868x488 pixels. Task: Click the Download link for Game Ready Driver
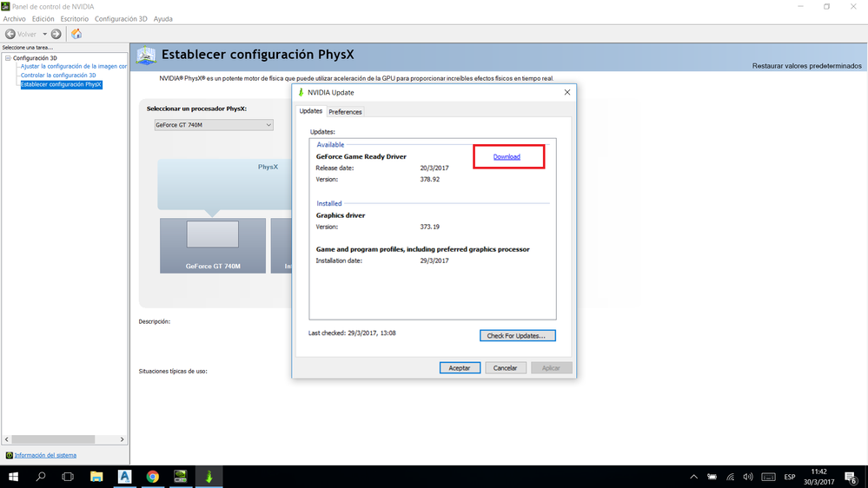(x=507, y=156)
